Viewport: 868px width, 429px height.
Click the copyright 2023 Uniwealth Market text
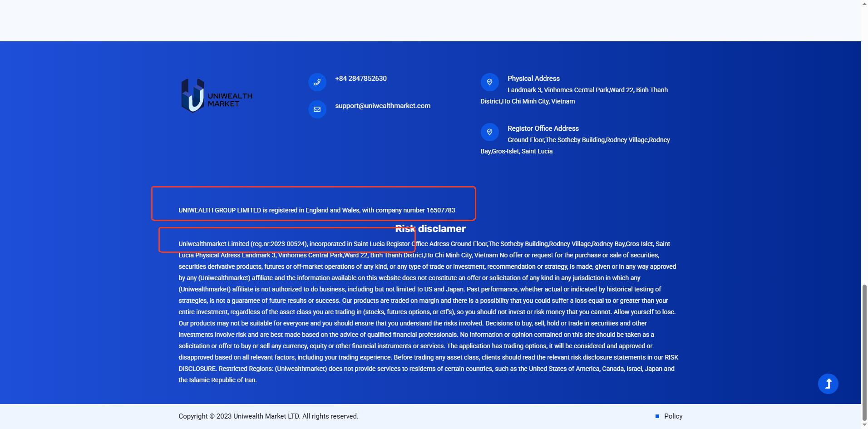pyautogui.click(x=268, y=416)
